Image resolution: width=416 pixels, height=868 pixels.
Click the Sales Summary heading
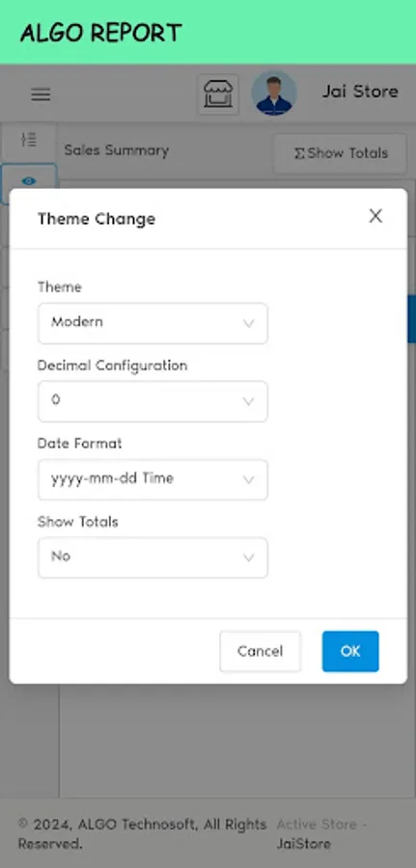point(117,150)
